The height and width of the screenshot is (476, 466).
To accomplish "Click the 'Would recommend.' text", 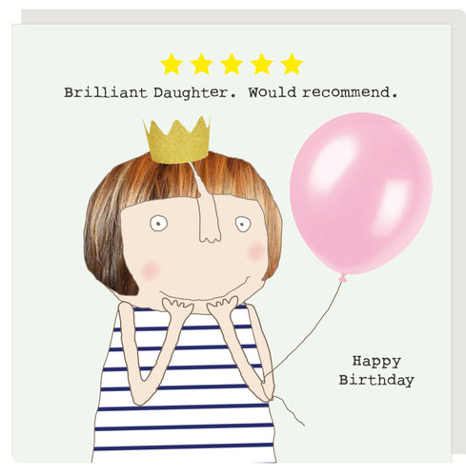I will point(323,92).
